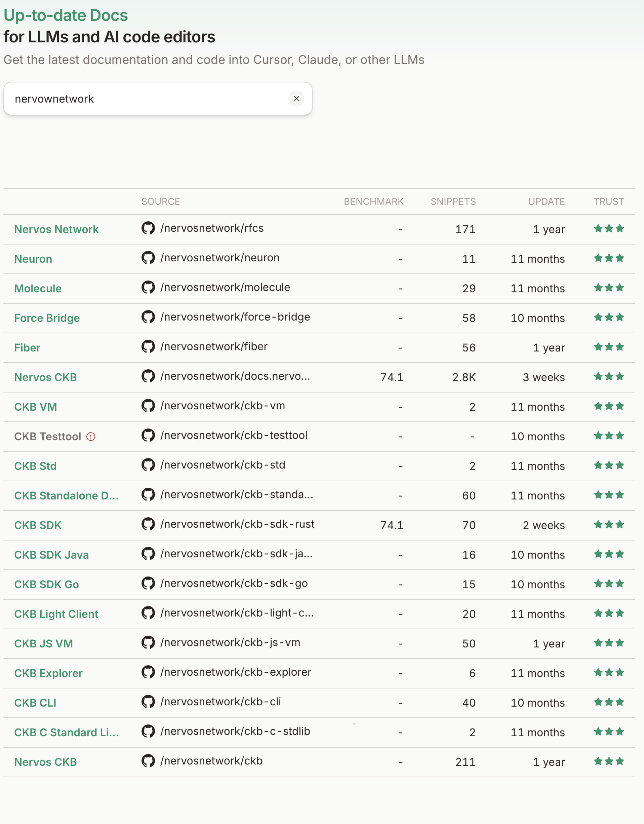Click the GitHub icon for /nervosnetwork/molecule
The image size is (644, 824).
(x=148, y=287)
